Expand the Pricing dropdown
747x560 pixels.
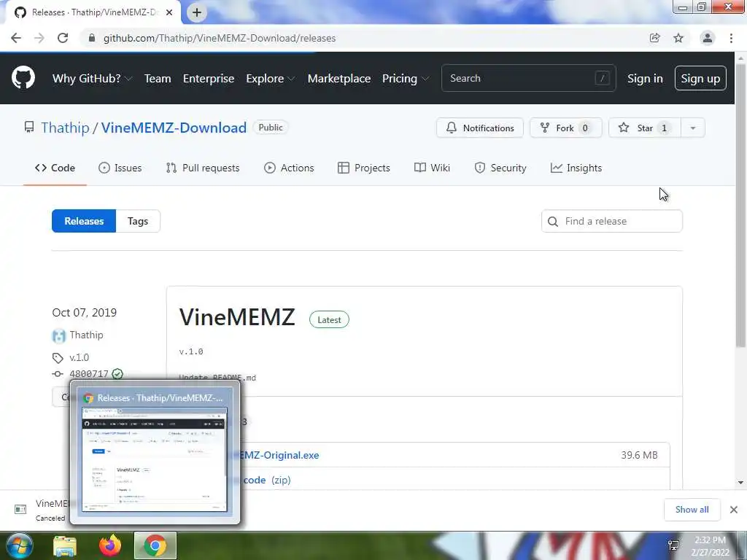click(x=406, y=78)
